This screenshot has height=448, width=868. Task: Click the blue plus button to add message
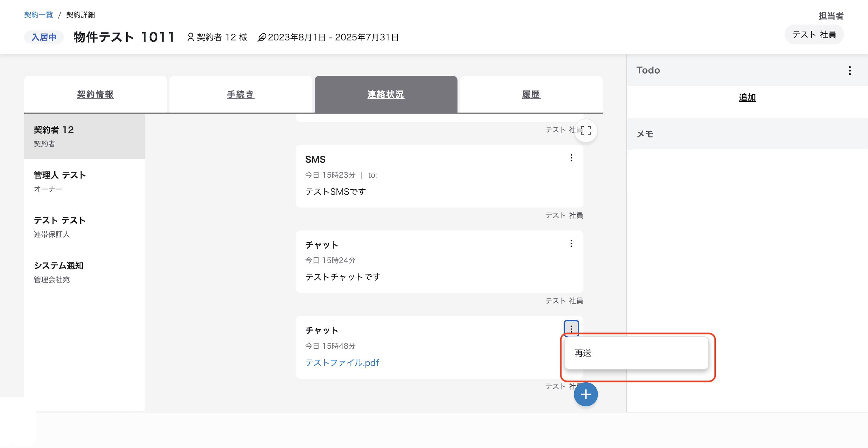[x=586, y=394]
